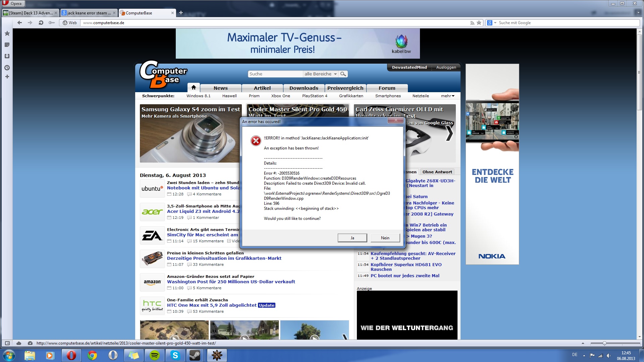Open Spotify from the taskbar
The image size is (644, 362).
click(x=155, y=355)
